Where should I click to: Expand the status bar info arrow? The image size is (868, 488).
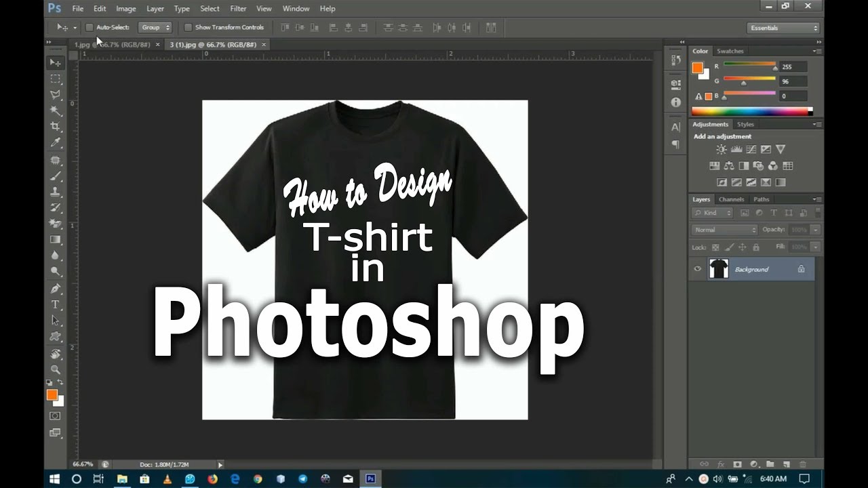(x=220, y=464)
